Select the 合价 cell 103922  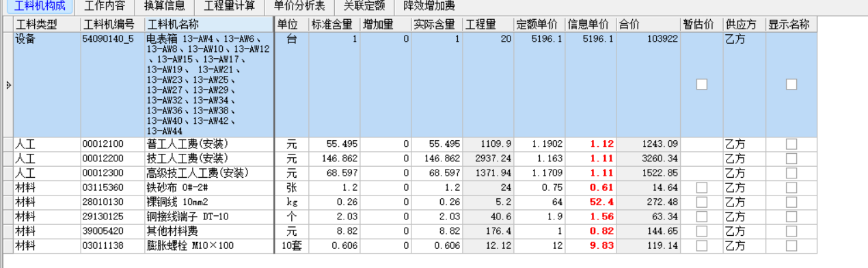(649, 85)
